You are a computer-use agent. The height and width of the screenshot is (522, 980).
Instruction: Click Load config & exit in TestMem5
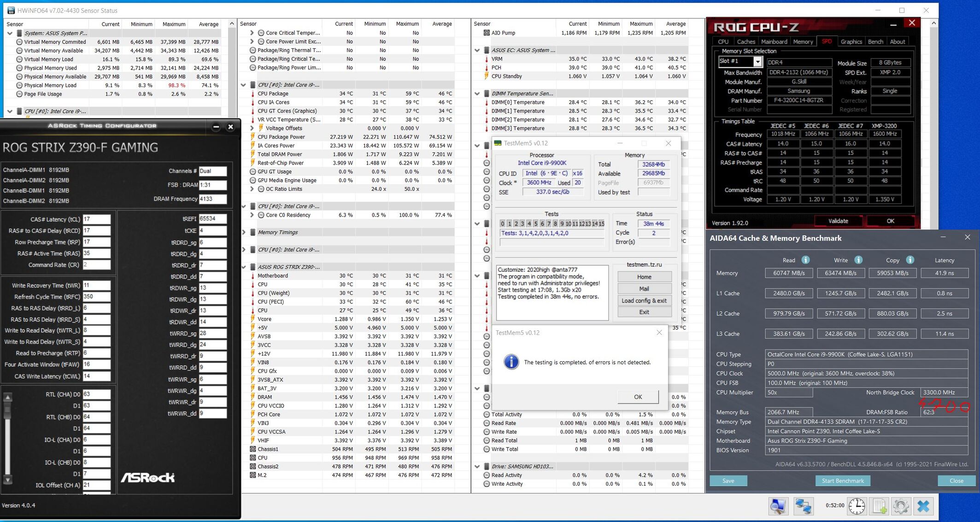point(644,300)
